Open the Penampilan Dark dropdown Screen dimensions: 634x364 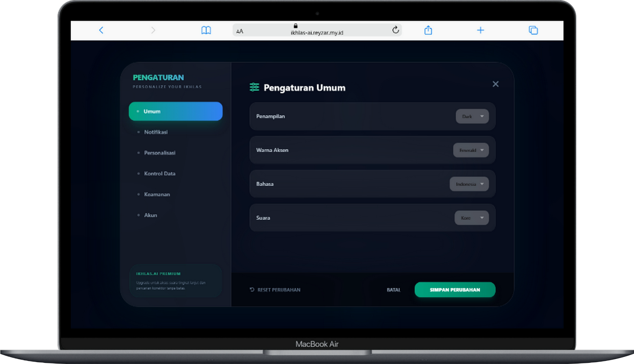[x=472, y=116]
